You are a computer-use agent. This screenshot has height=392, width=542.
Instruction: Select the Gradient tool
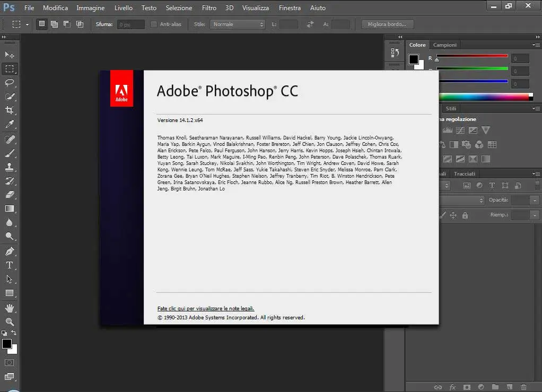pyautogui.click(x=10, y=208)
